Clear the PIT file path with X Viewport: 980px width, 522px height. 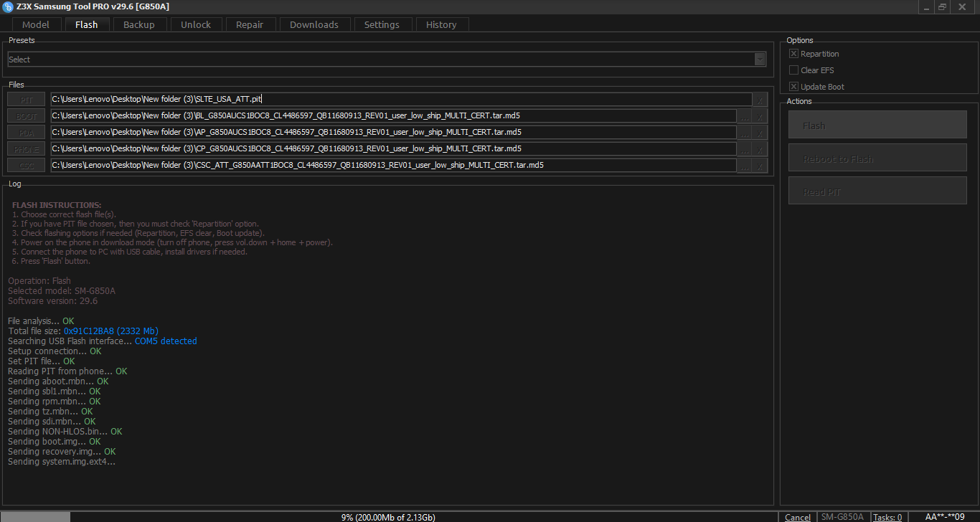tap(760, 100)
